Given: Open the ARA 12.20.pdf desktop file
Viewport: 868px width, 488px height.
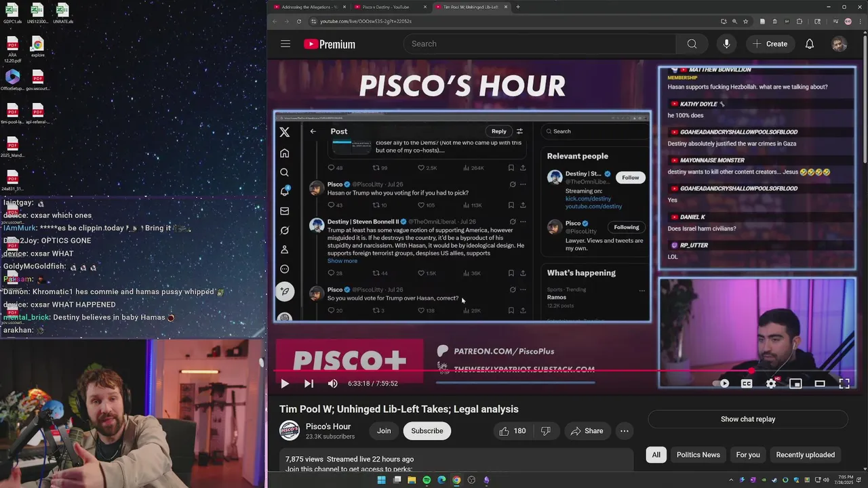Looking at the screenshot, I should click(x=12, y=49).
